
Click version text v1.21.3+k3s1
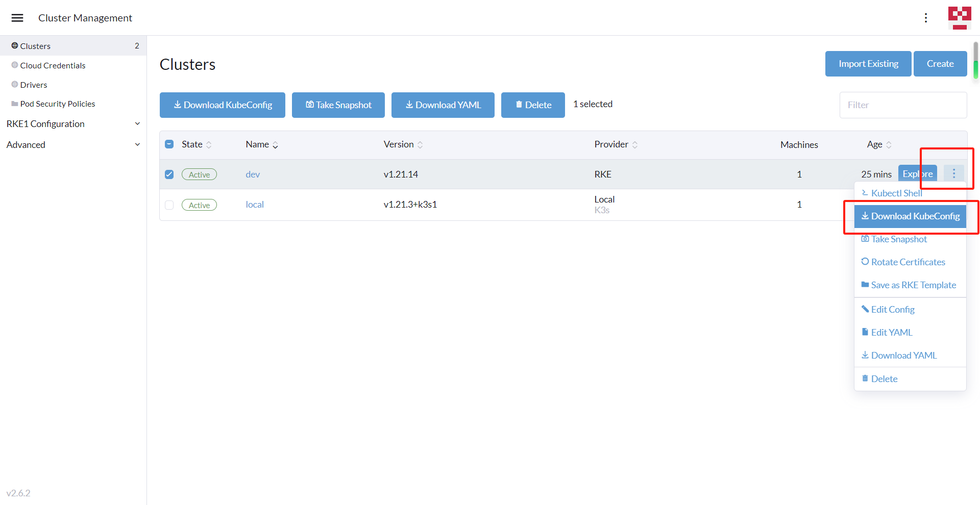point(410,205)
